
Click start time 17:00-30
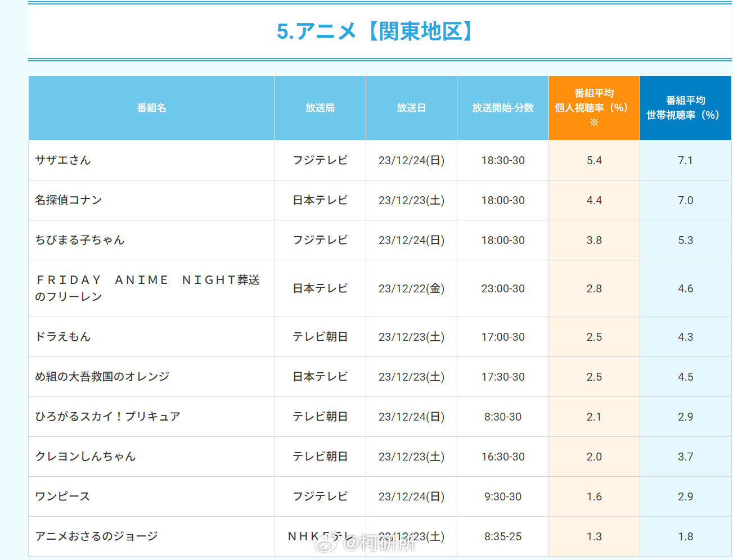[x=503, y=337]
